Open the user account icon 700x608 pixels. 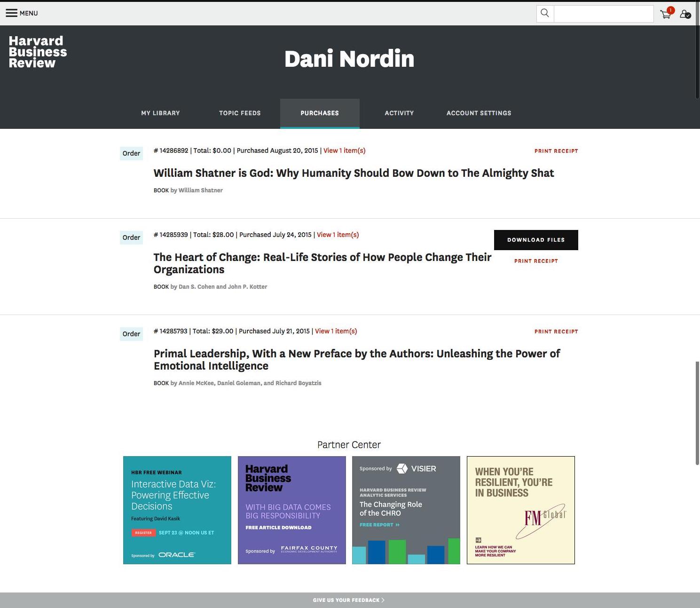tap(685, 14)
